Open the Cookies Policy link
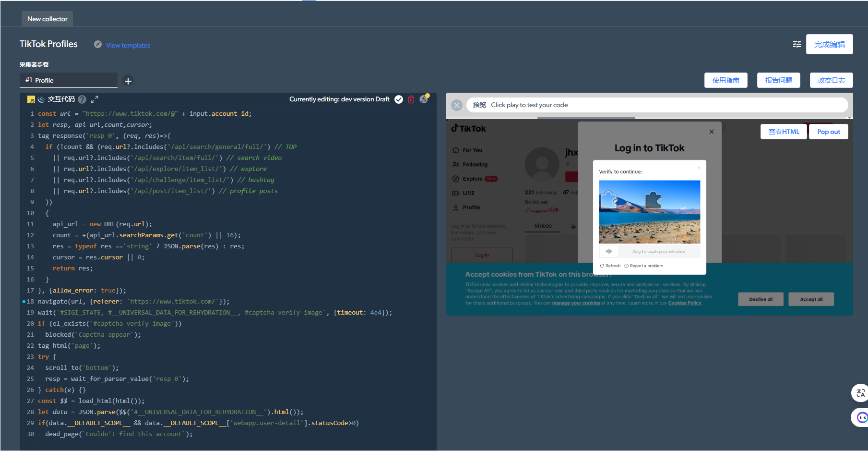Image resolution: width=868 pixels, height=452 pixels. click(x=685, y=303)
